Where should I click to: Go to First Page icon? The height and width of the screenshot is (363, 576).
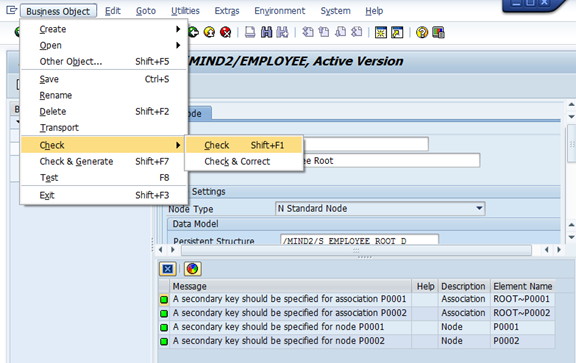pos(308,32)
